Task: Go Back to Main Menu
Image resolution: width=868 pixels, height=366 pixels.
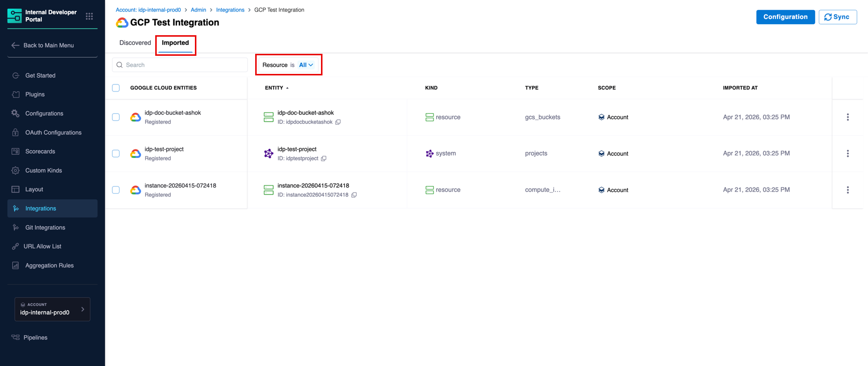Action: pyautogui.click(x=52, y=45)
